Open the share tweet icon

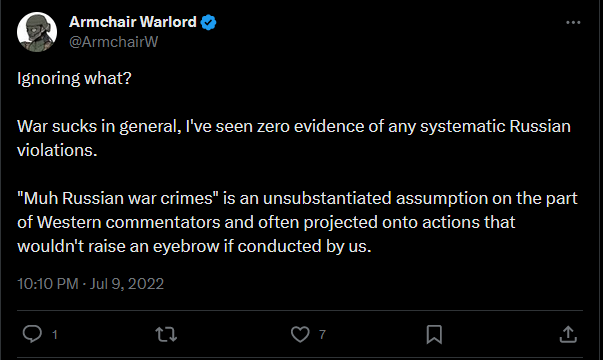[x=568, y=334]
